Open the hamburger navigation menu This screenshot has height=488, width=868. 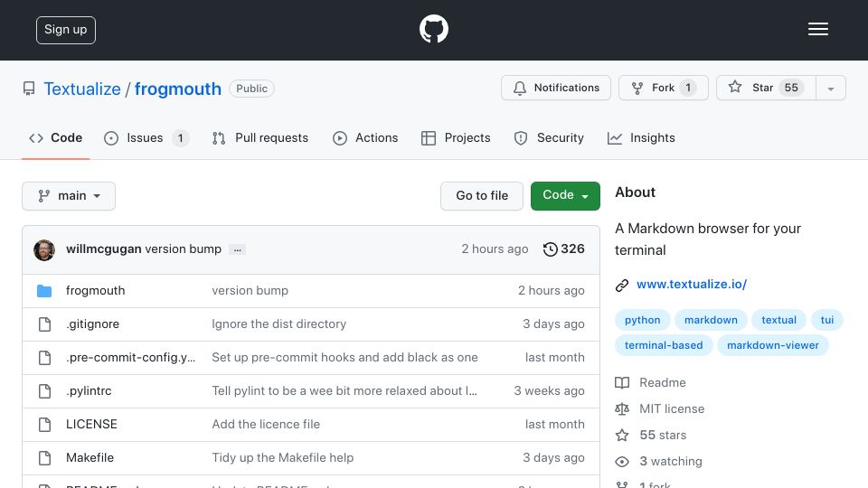click(x=817, y=29)
